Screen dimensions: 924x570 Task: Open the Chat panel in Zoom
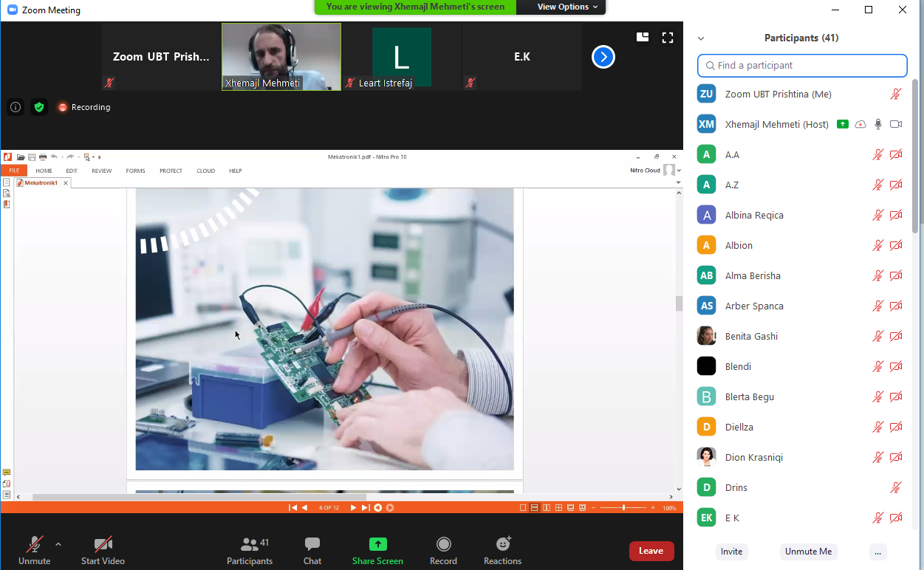[312, 546]
